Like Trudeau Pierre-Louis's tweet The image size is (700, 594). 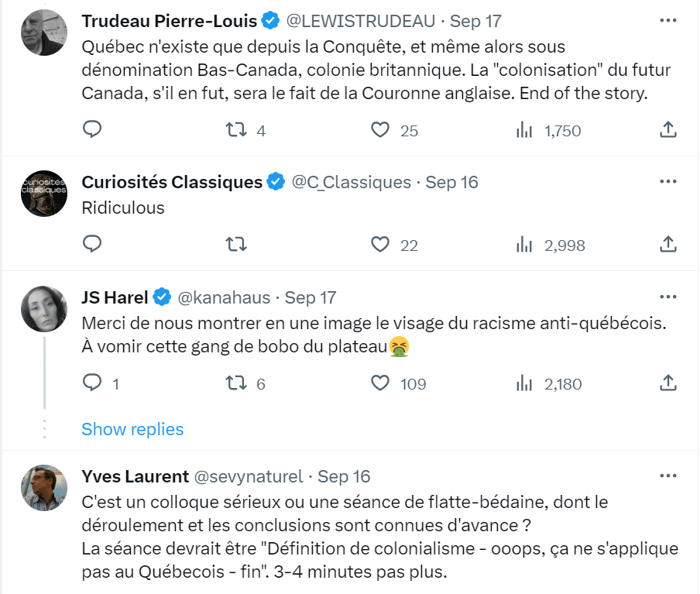pyautogui.click(x=380, y=130)
